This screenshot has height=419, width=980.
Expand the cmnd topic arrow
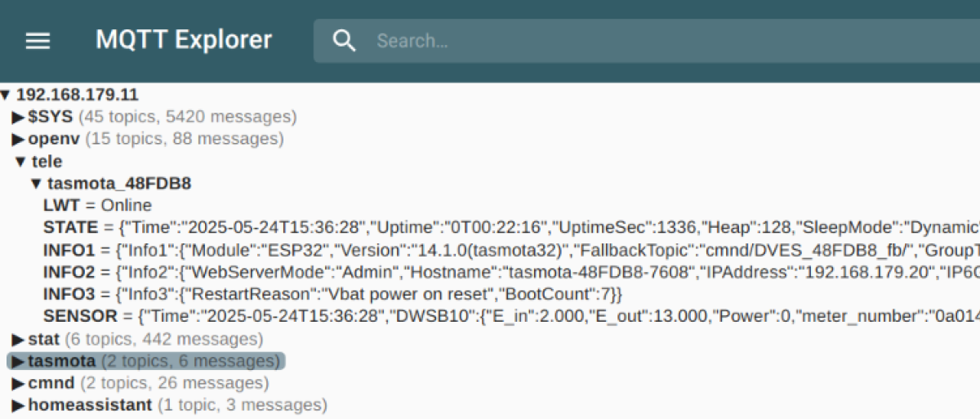[x=18, y=383]
